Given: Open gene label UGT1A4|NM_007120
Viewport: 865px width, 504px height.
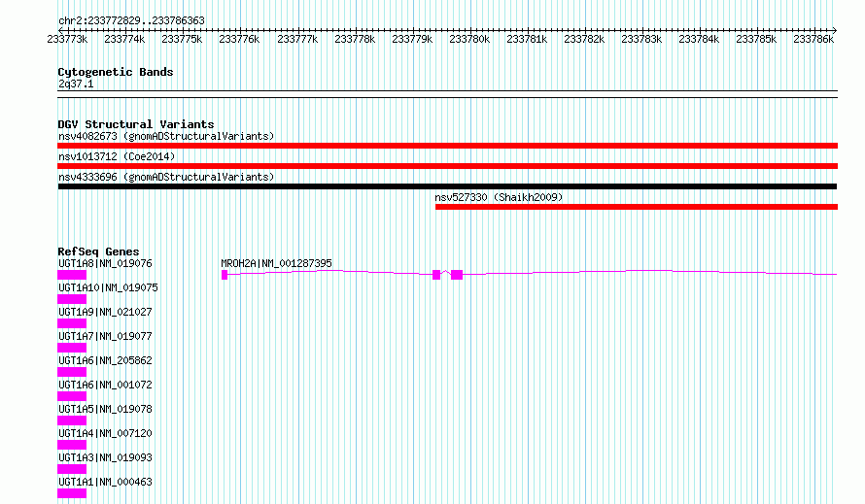Looking at the screenshot, I should coord(105,433).
